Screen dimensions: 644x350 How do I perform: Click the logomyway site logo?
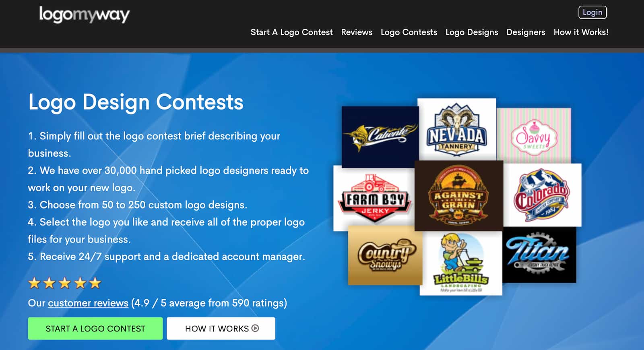tap(84, 15)
